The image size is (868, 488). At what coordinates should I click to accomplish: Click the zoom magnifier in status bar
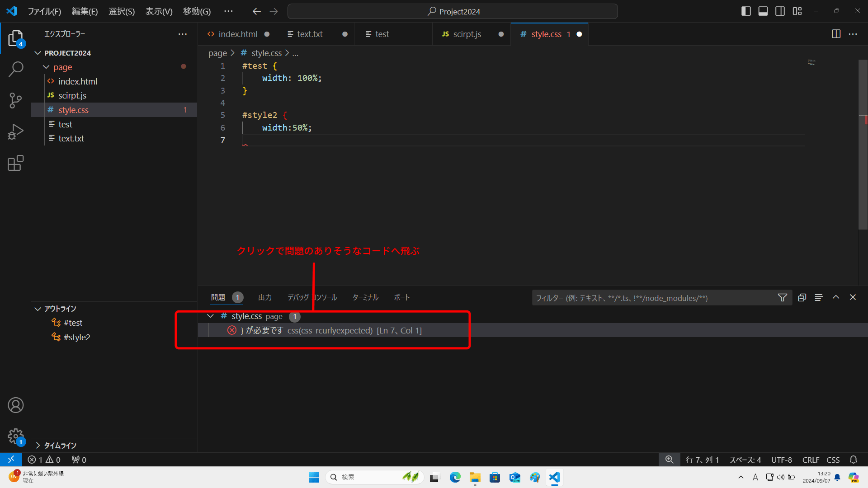tap(670, 460)
